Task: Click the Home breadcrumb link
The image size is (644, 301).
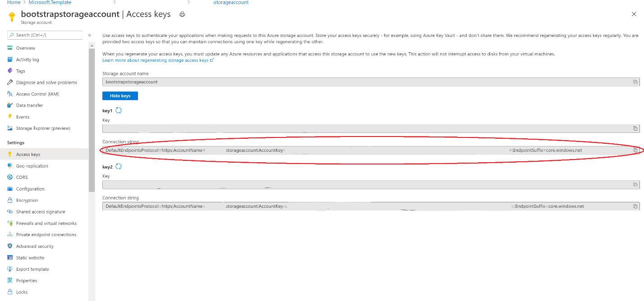Action: [14, 2]
